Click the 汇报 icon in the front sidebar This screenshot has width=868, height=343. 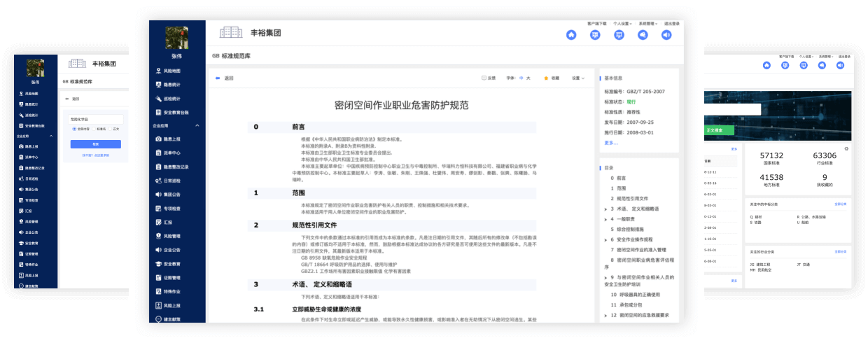(158, 222)
